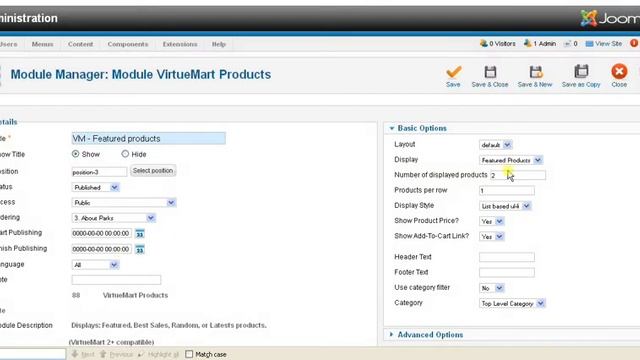Click the red Close icon
The height and width of the screenshot is (360, 640).
point(619,71)
